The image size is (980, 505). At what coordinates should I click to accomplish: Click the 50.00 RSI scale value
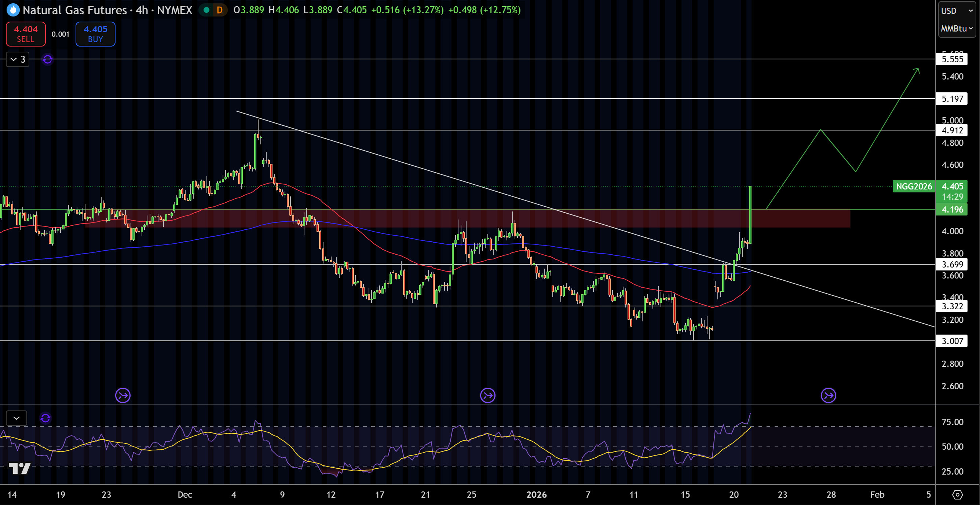click(x=952, y=446)
